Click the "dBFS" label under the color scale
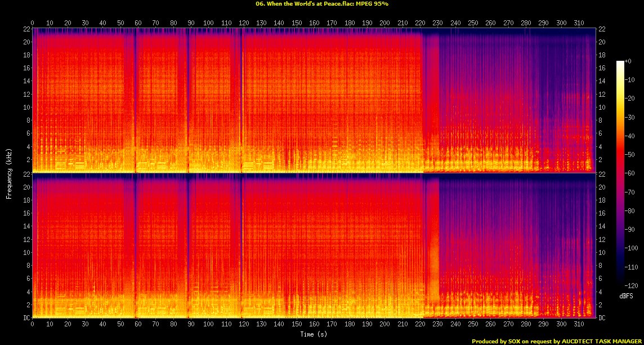This screenshot has height=345, width=644. [624, 295]
